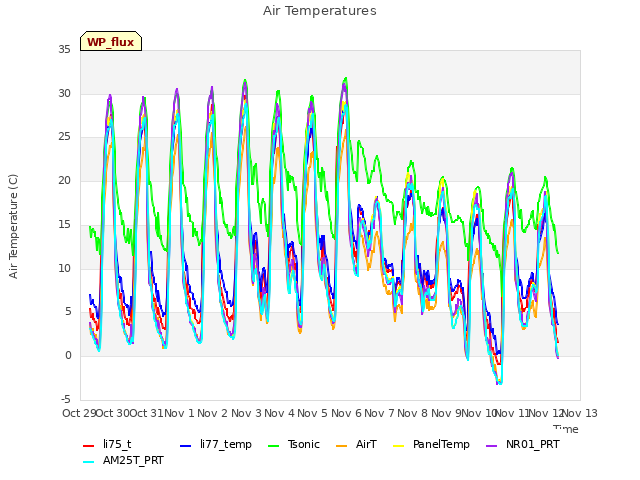Image resolution: width=640 pixels, height=480 pixels.
Task: Click the Nov 3 x-axis tick label
Action: tap(246, 413)
